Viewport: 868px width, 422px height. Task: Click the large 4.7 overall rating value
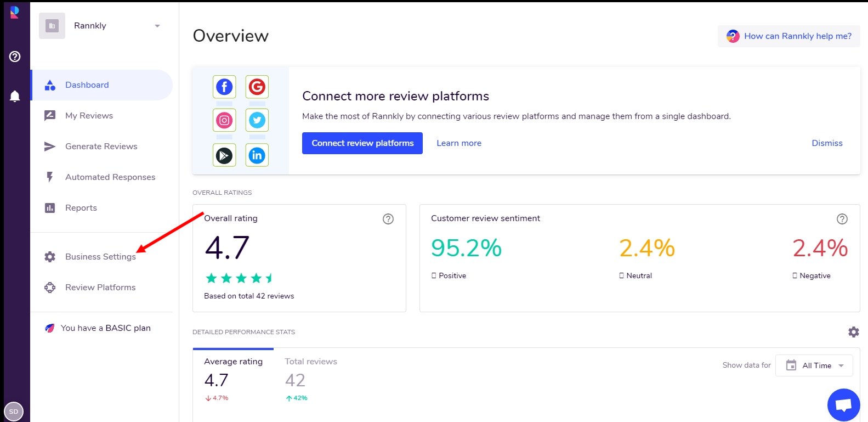tap(227, 247)
